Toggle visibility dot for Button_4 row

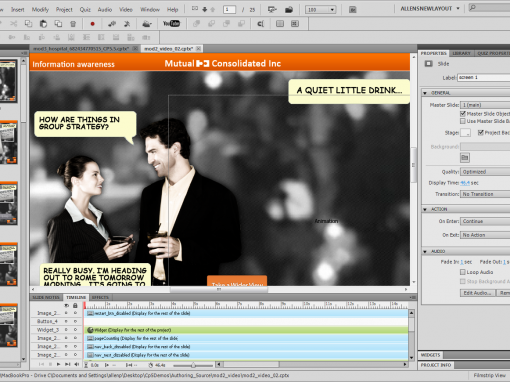(66, 321)
